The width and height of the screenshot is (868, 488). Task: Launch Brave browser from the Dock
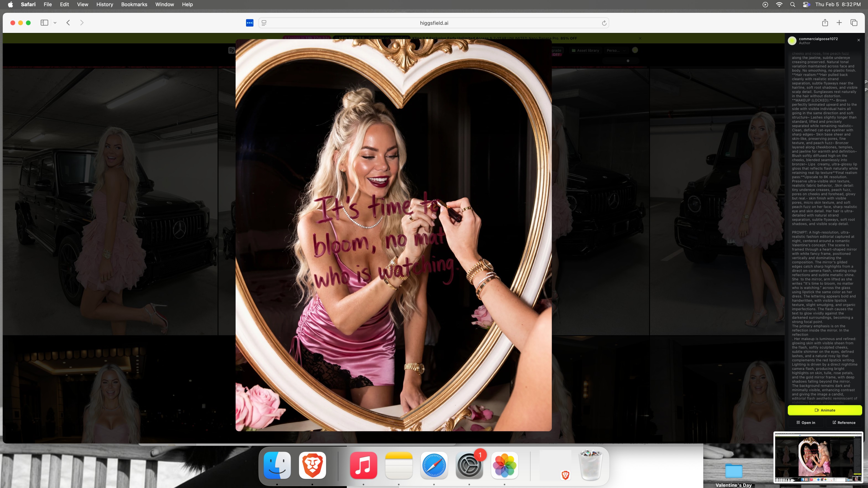point(312,465)
